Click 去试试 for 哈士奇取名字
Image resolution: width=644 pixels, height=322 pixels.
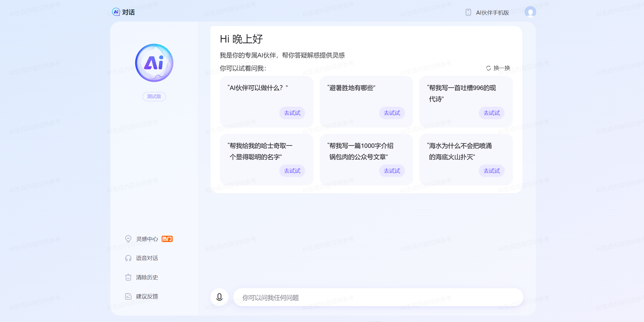click(292, 171)
